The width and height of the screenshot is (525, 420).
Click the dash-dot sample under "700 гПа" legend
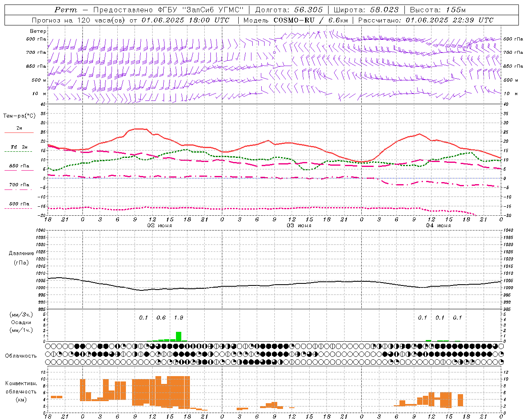19,189
